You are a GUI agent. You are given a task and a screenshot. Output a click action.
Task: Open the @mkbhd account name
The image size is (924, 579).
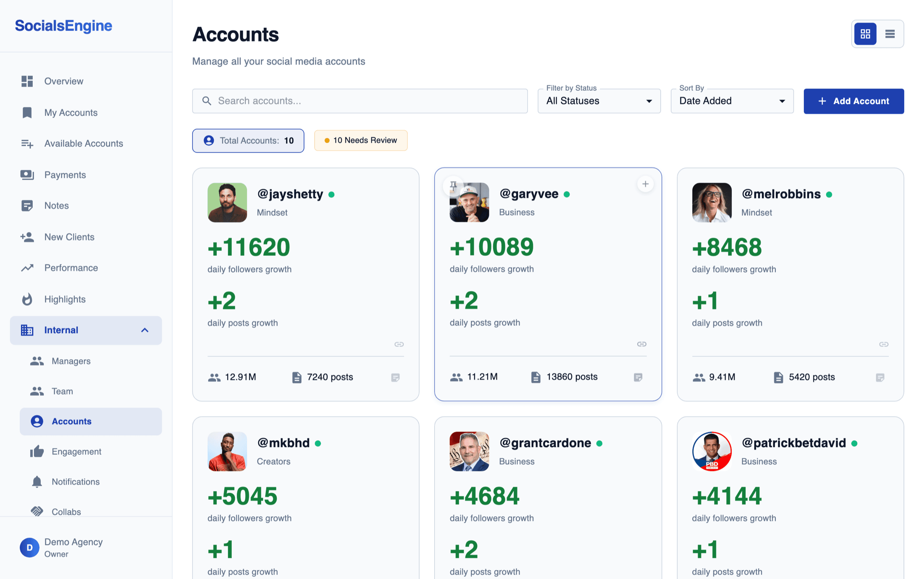pos(283,443)
